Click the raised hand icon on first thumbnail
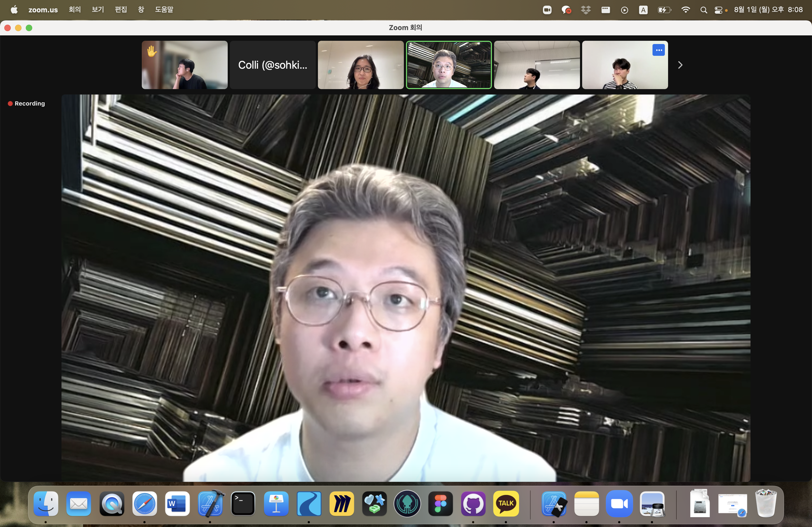Image resolution: width=812 pixels, height=527 pixels. point(152,51)
